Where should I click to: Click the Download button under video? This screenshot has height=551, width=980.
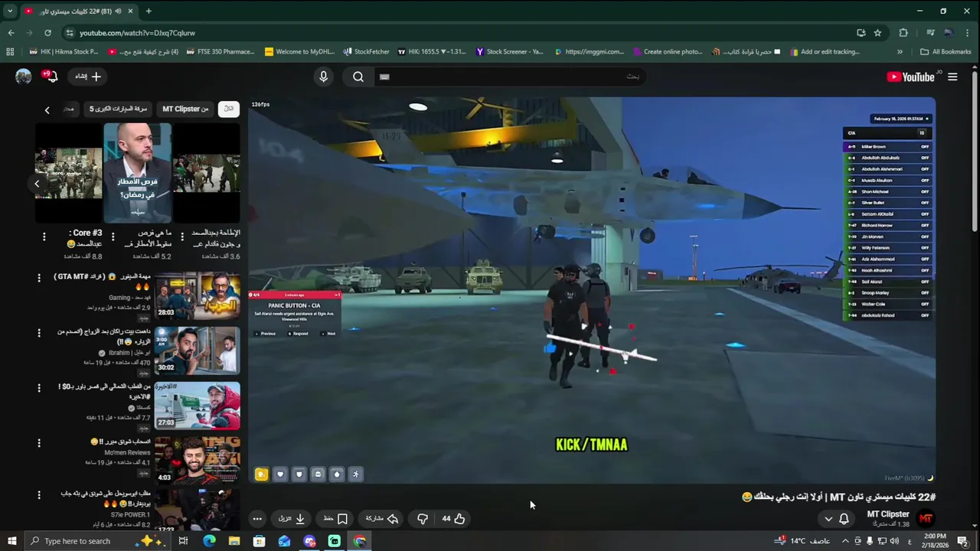point(292,519)
